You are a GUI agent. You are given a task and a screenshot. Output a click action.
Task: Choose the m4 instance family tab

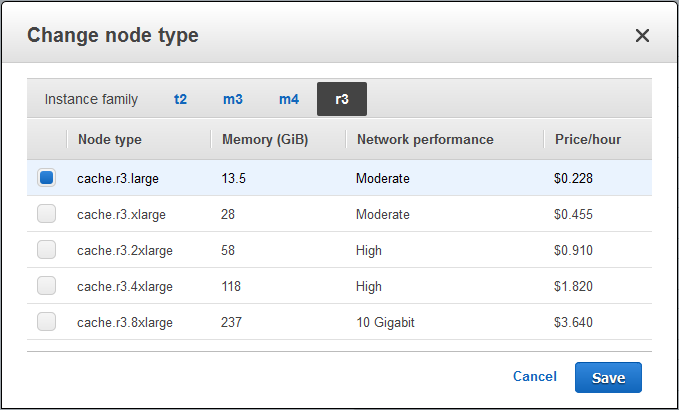(288, 99)
